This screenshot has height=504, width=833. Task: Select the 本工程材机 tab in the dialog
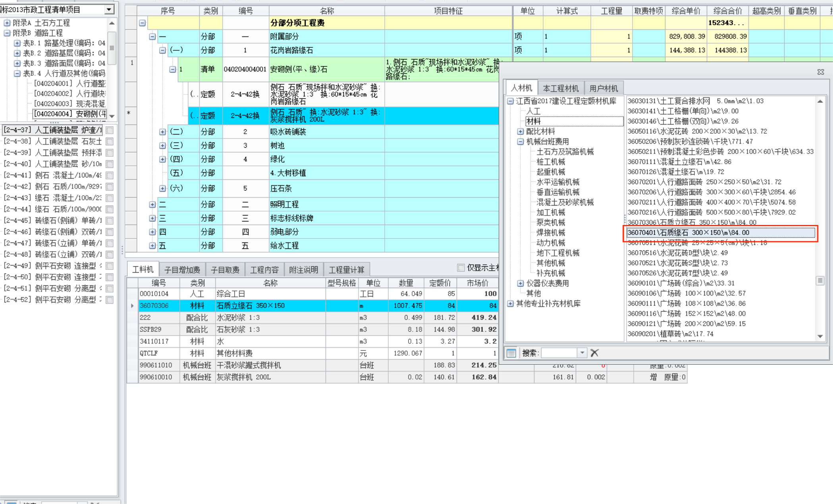point(561,88)
